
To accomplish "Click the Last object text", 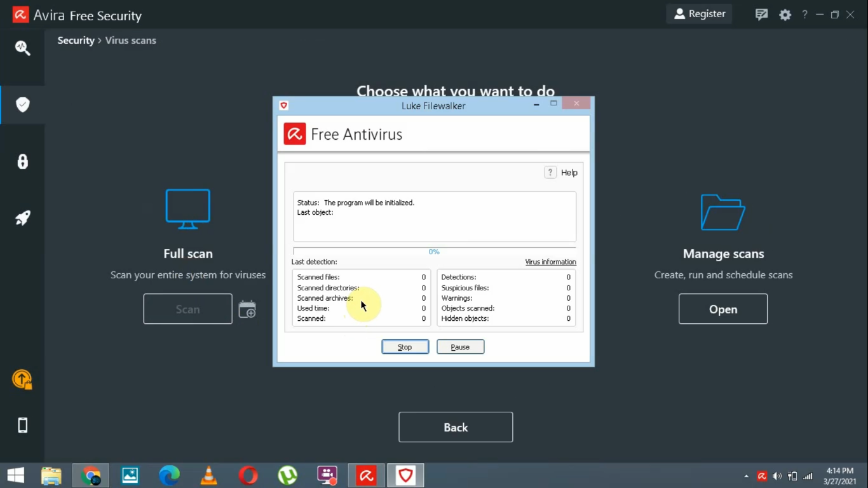I will (315, 212).
